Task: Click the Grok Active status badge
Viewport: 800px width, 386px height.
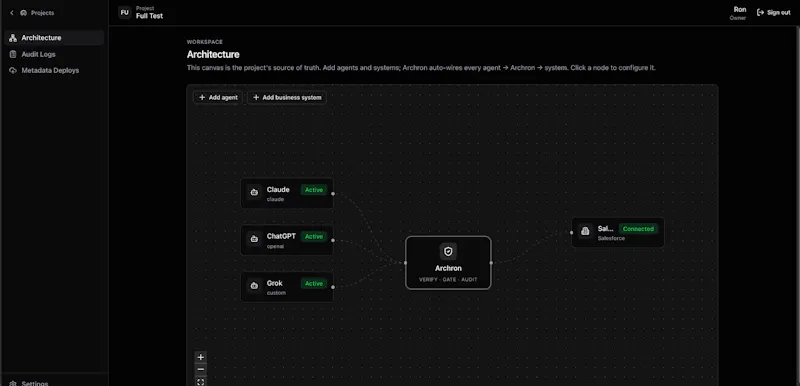Action: click(314, 284)
